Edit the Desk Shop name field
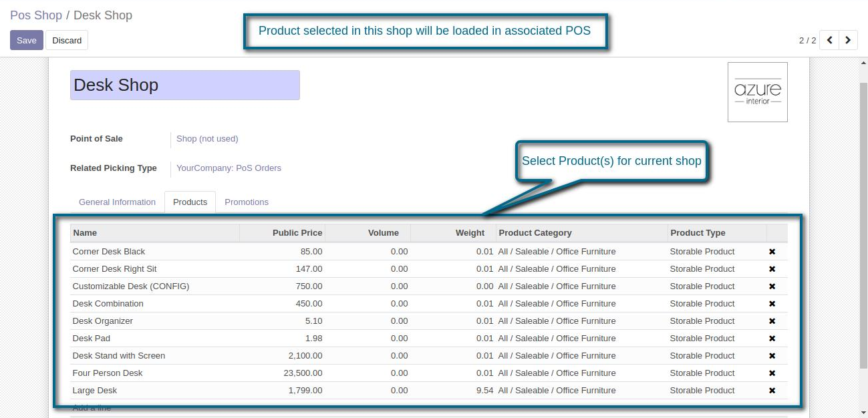The height and width of the screenshot is (418, 868). click(184, 85)
